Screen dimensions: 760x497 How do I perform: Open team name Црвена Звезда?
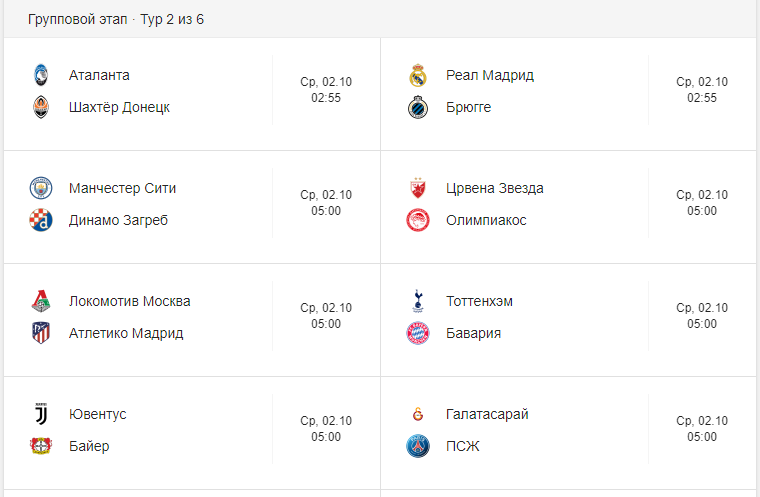495,188
